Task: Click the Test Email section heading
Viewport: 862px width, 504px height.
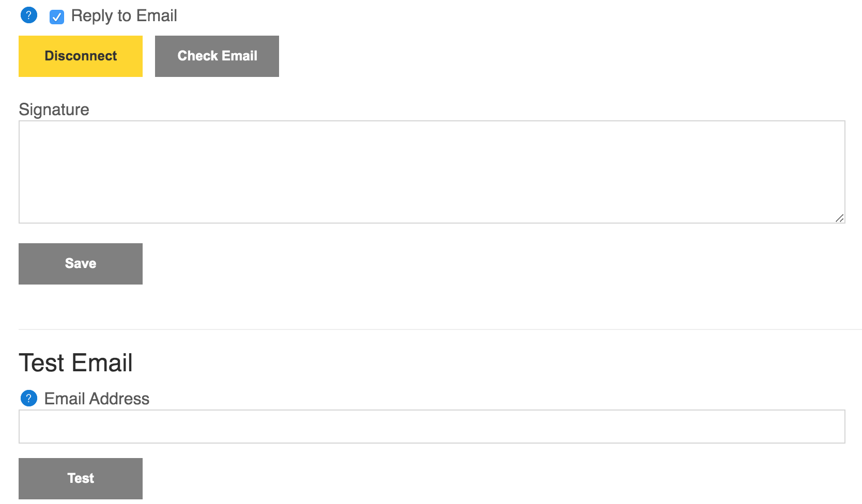Action: pos(76,363)
